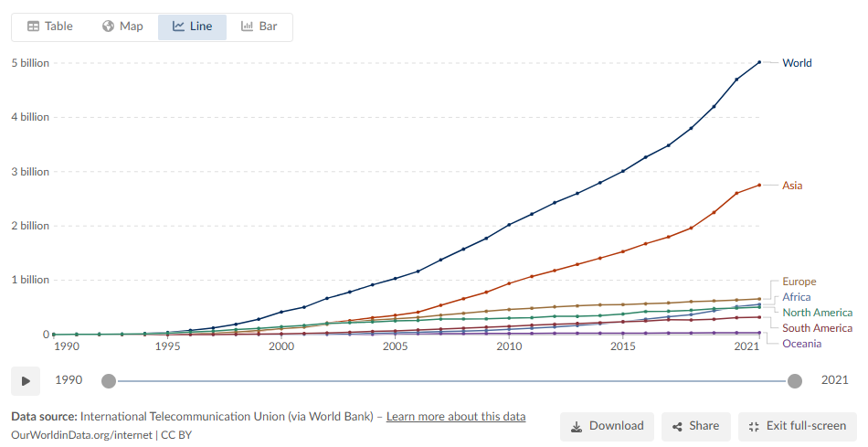868x447 pixels.
Task: Highlight the South America label
Action: [x=817, y=328]
